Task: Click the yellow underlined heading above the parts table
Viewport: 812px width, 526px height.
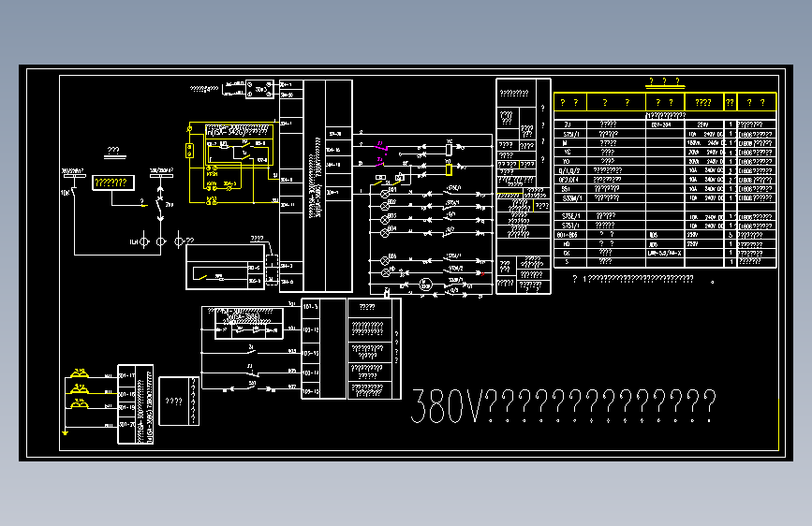Action: point(665,81)
